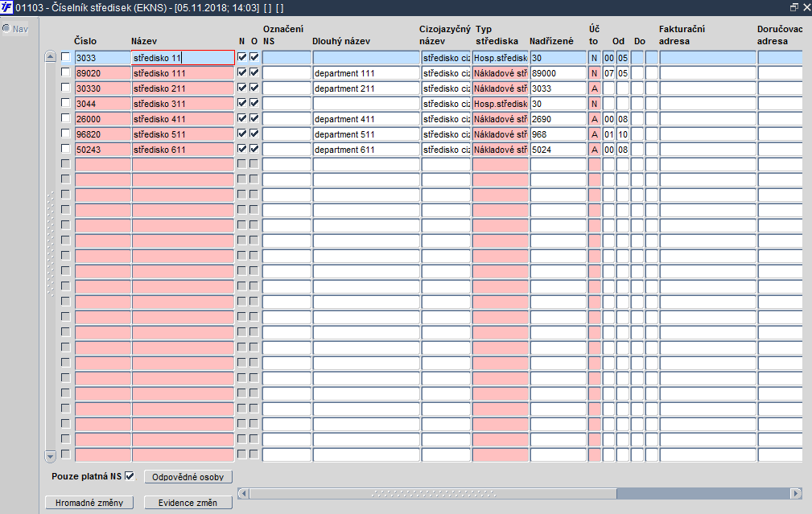Click the Fakturační adresa column header
The height and width of the screenshot is (514, 812).
[x=682, y=35]
